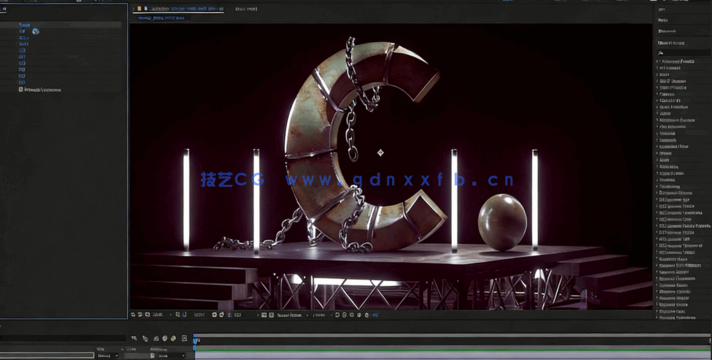
Task: Click the current time display in viewer footer
Action: (x=199, y=315)
